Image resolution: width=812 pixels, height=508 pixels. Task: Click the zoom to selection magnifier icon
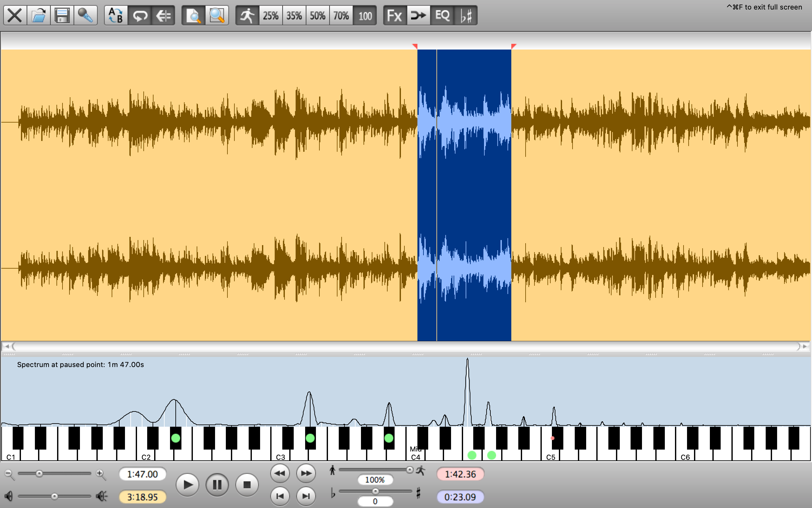pyautogui.click(x=217, y=16)
